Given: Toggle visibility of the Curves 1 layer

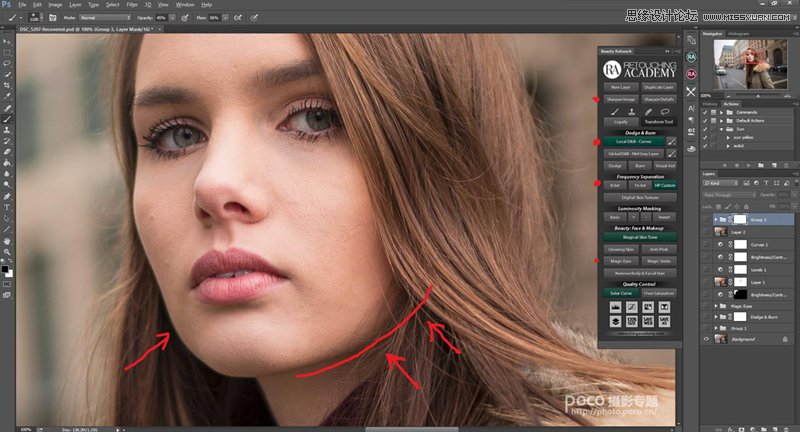Looking at the screenshot, I should pos(707,243).
